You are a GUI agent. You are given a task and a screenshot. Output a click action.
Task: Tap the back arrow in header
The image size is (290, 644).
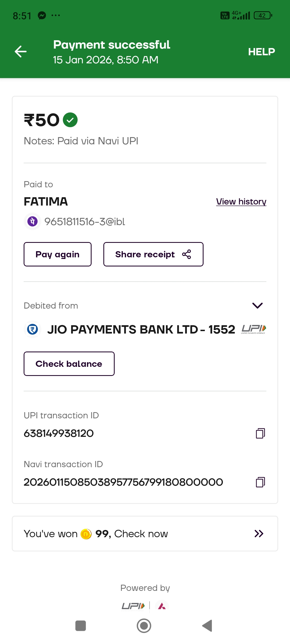click(21, 52)
